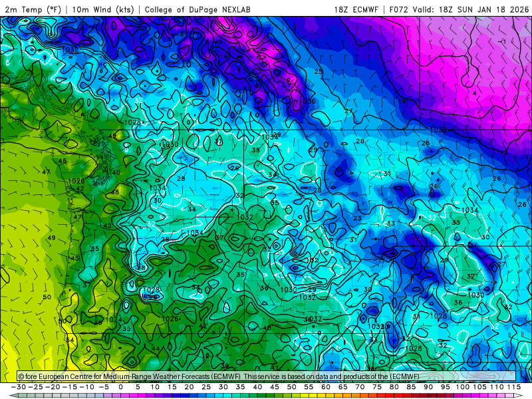
Task: Click the 44 degree temperature reading
Action: [x=156, y=348]
